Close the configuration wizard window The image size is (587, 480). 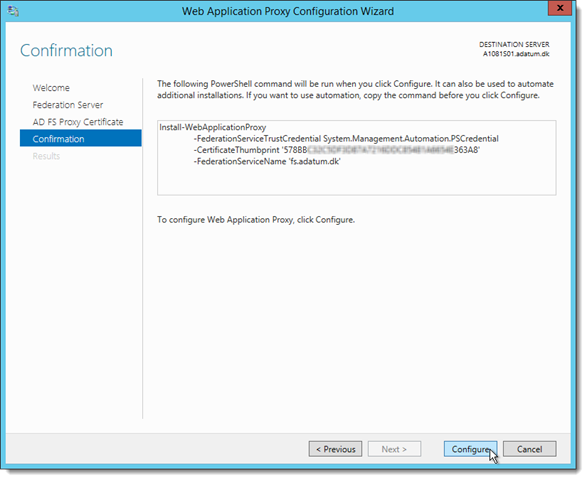pos(560,8)
